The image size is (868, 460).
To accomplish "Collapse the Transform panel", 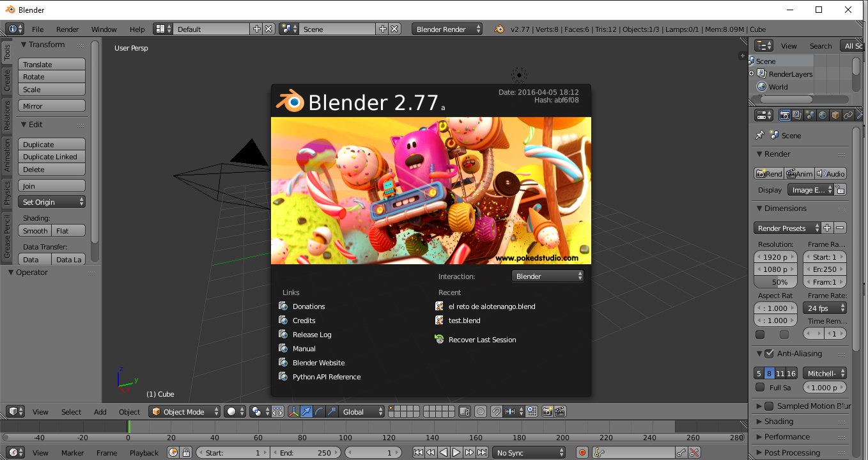I will [24, 45].
